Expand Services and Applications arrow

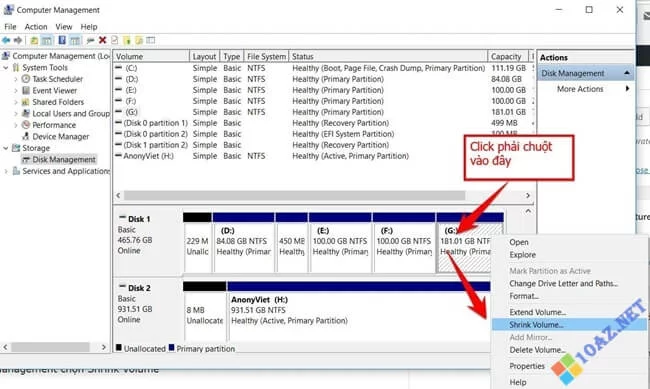6,171
